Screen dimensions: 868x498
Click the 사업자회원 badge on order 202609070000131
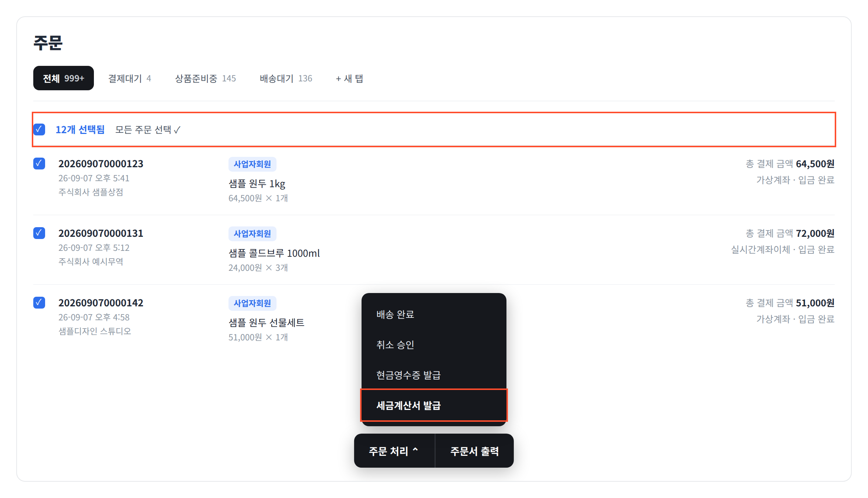click(x=252, y=234)
